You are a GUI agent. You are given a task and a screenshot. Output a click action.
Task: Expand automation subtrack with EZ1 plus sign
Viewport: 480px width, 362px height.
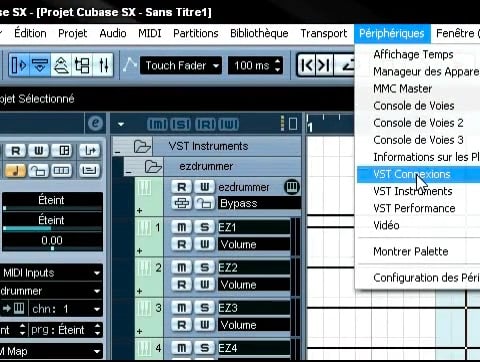[x=139, y=251]
